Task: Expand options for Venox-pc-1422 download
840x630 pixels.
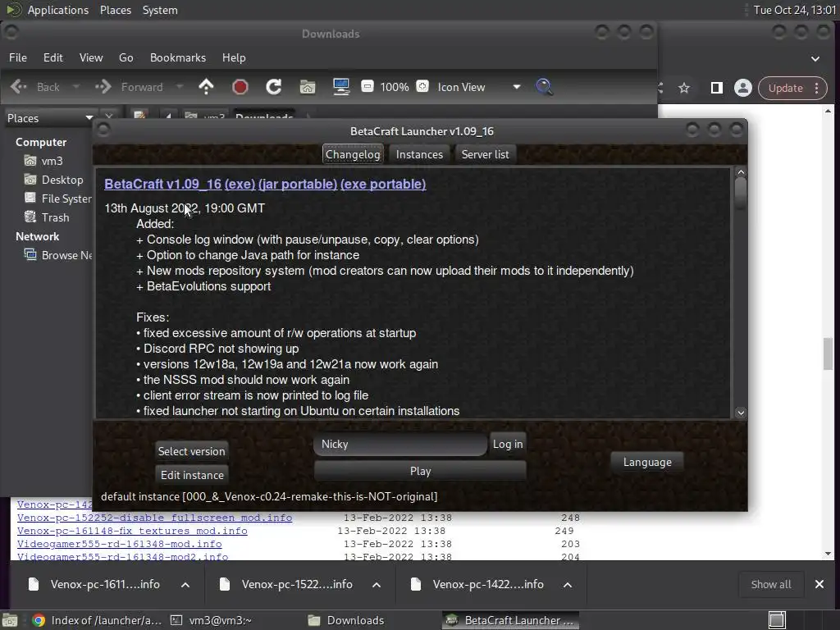Action: point(568,584)
